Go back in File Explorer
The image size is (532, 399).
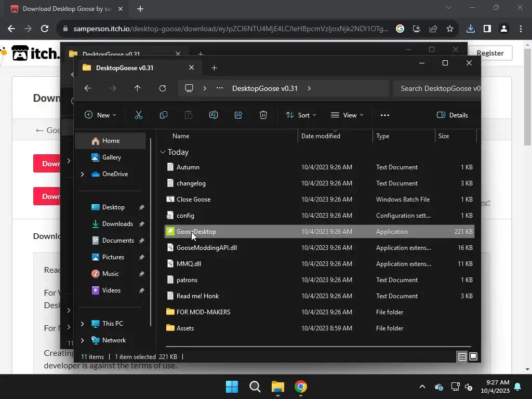click(88, 88)
